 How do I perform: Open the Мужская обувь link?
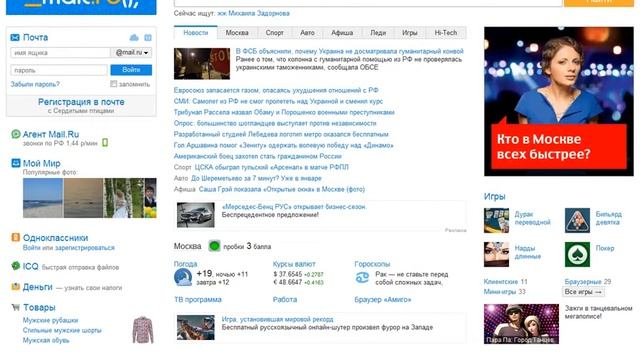46,340
